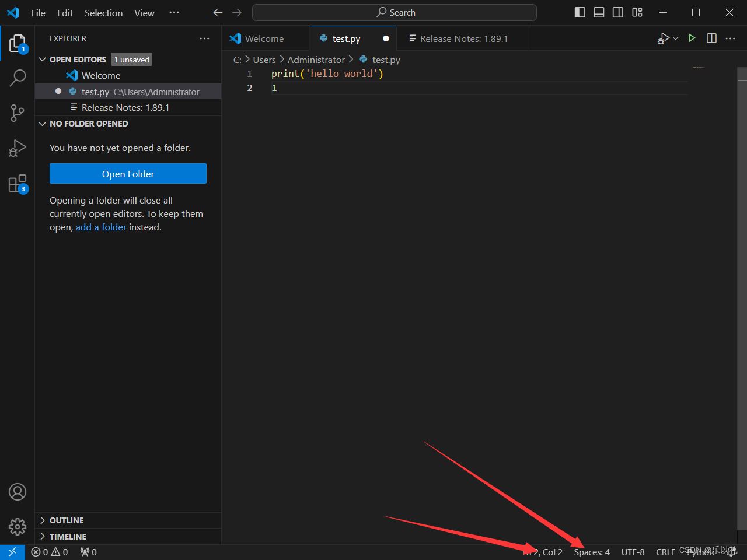Image resolution: width=747 pixels, height=560 pixels.
Task: Open the Explorer icon in activity bar
Action: pos(17,43)
